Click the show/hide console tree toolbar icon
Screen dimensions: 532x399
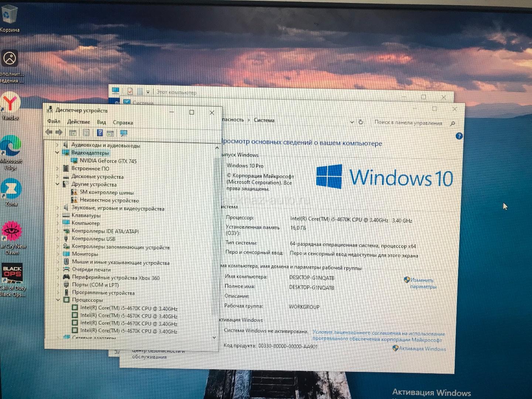point(73,133)
